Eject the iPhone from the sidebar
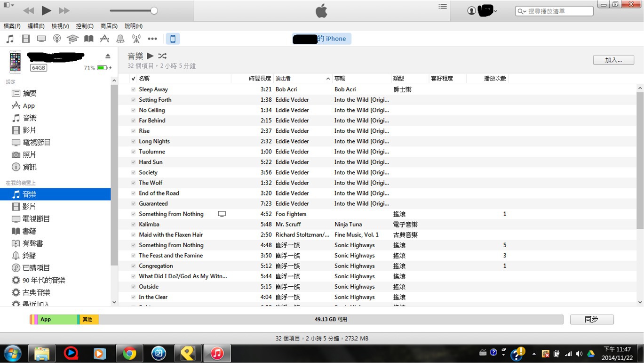This screenshot has height=363, width=644. tap(108, 56)
